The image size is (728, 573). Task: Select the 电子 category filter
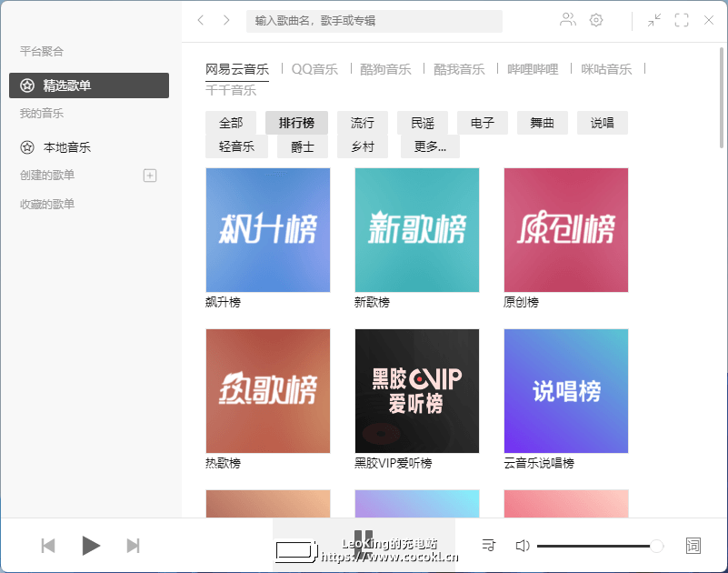pyautogui.click(x=483, y=123)
